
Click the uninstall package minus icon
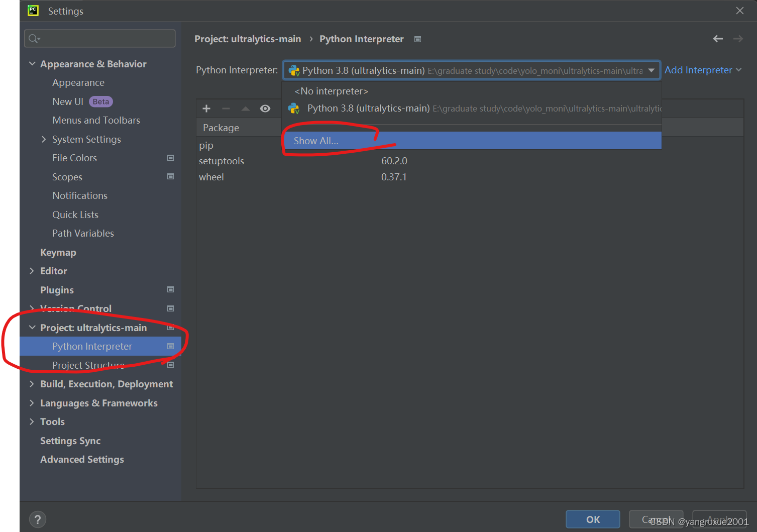(x=226, y=109)
